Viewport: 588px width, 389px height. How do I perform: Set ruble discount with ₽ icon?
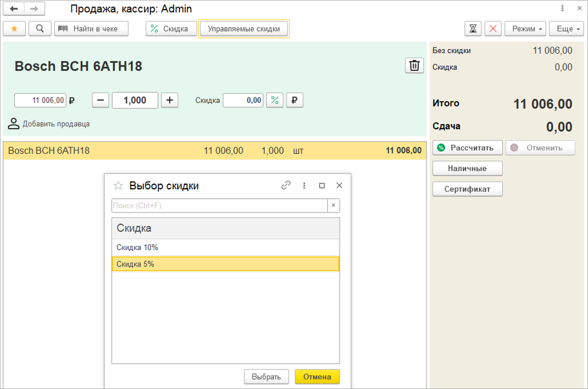[x=295, y=100]
